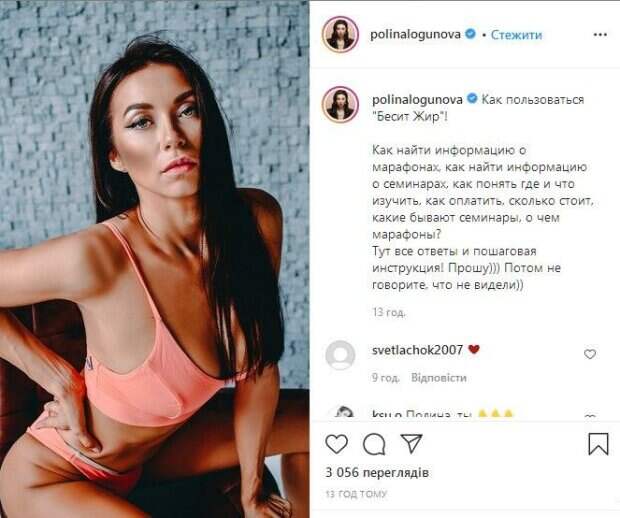The height and width of the screenshot is (518, 620).
Task: Click svetlachok2007's default avatar icon
Action: click(x=340, y=355)
